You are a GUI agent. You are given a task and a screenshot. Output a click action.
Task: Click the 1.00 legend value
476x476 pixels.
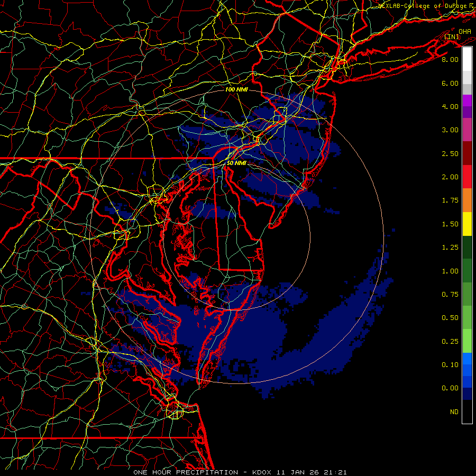tap(450, 271)
